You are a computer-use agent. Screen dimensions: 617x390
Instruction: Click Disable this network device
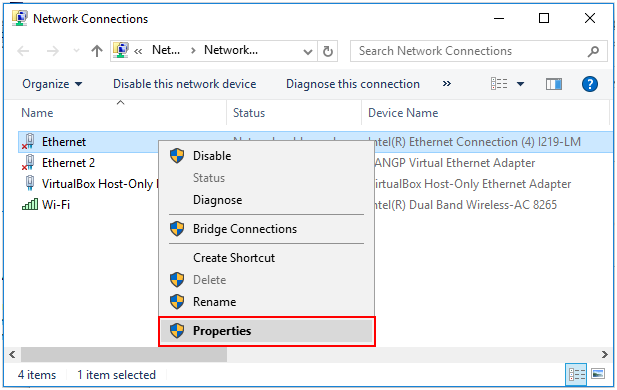(185, 84)
